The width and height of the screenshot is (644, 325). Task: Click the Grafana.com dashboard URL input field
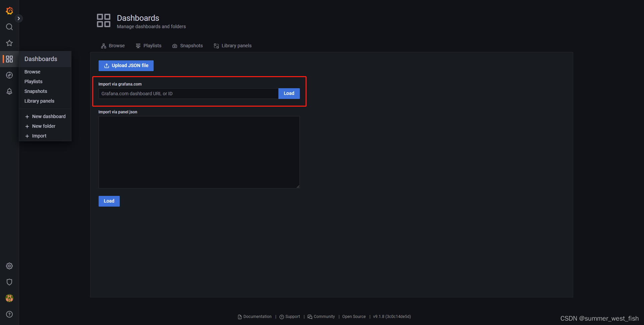(188, 94)
